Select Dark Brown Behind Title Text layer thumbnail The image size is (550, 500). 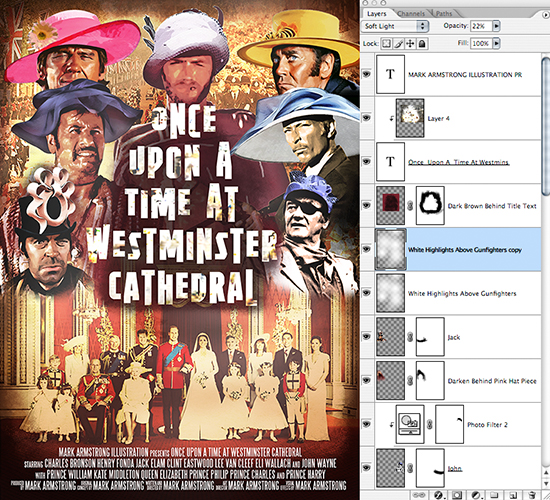(x=390, y=205)
